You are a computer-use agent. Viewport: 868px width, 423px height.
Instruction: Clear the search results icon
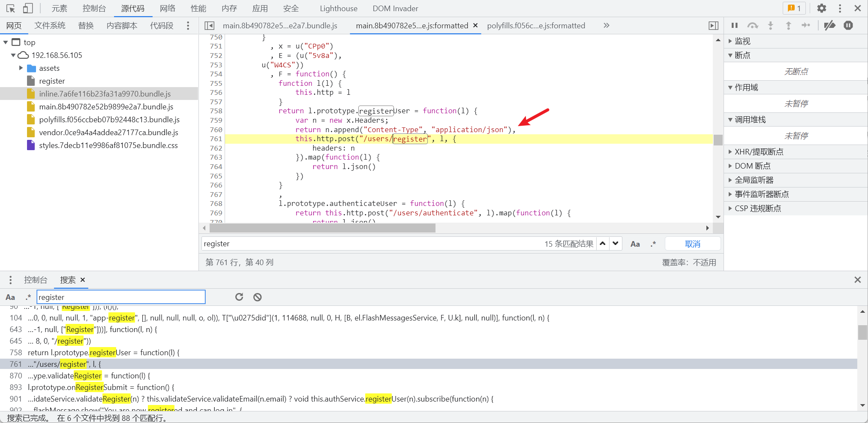coord(257,297)
